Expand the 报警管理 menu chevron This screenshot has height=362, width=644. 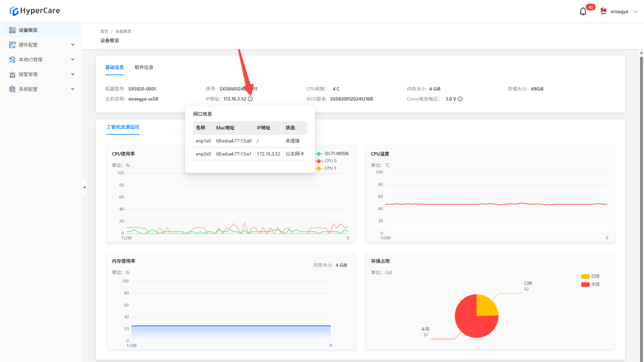point(72,75)
